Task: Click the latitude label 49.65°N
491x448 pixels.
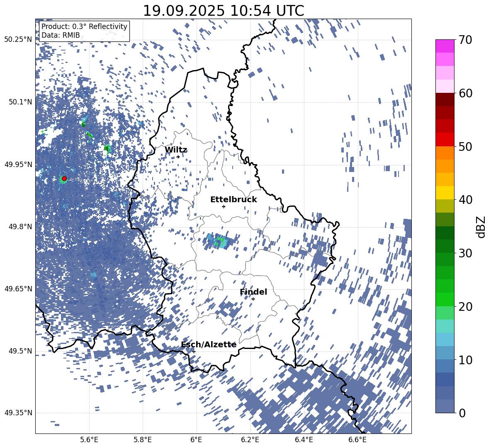Action: 19,288
